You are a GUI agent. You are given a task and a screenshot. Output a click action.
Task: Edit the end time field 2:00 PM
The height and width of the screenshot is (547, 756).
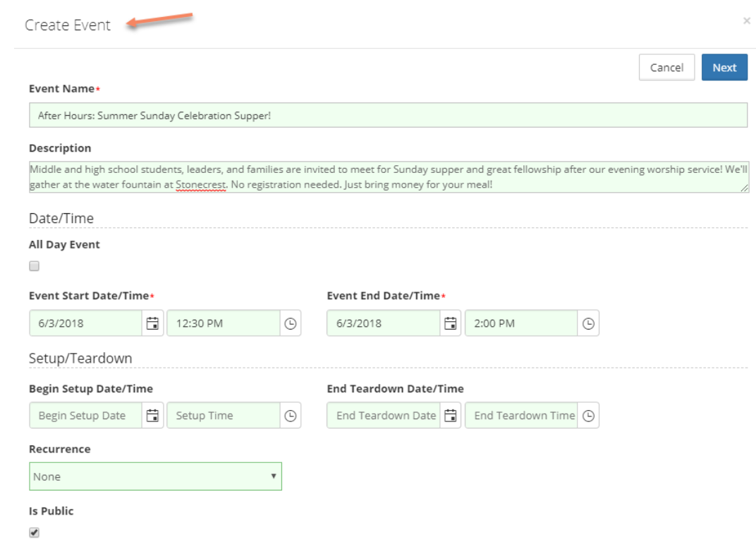pos(521,323)
